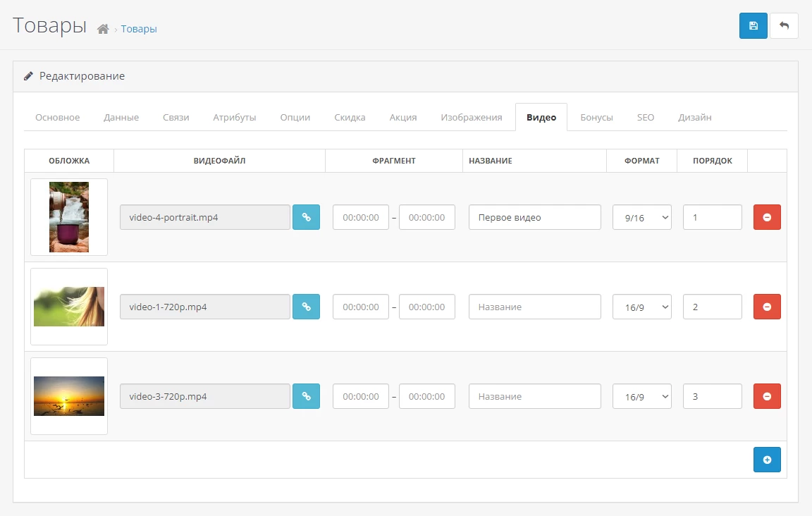Viewport: 812px width, 516px height.
Task: Click the sunset cover thumbnail
Action: [x=69, y=396]
